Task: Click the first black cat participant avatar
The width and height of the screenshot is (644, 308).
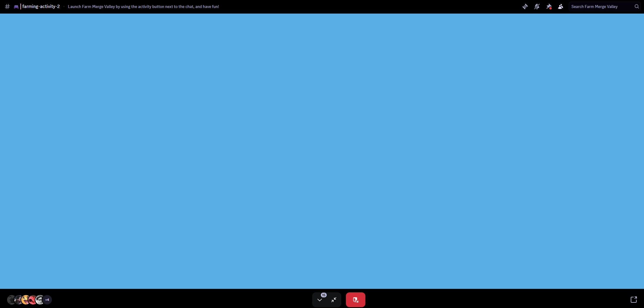Action: coord(11,300)
